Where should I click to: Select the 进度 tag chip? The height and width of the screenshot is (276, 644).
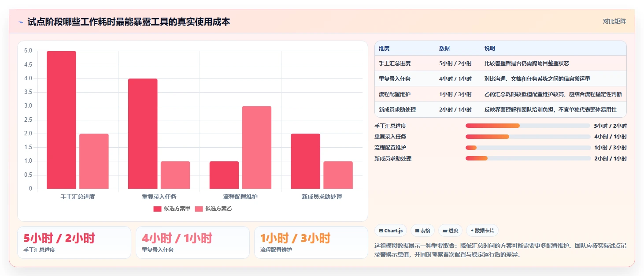[x=450, y=231]
